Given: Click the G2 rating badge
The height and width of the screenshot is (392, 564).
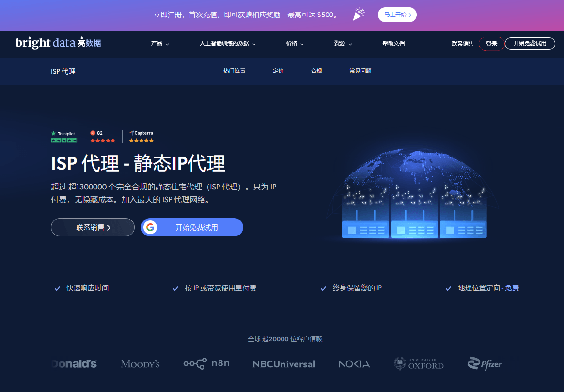Looking at the screenshot, I should point(103,137).
